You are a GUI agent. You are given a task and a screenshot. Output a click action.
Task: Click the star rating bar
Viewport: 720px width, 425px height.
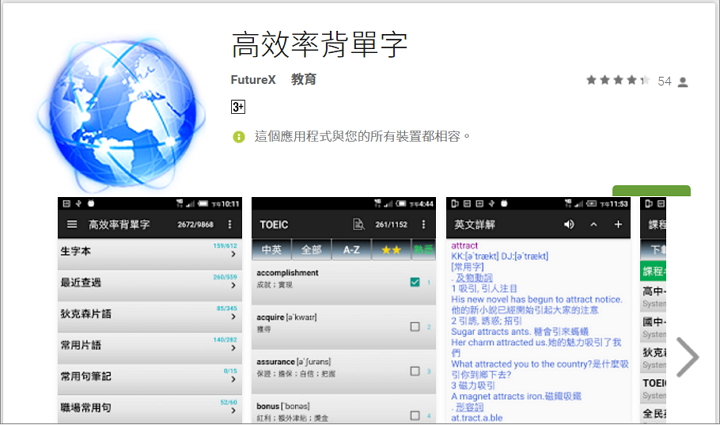click(x=618, y=81)
